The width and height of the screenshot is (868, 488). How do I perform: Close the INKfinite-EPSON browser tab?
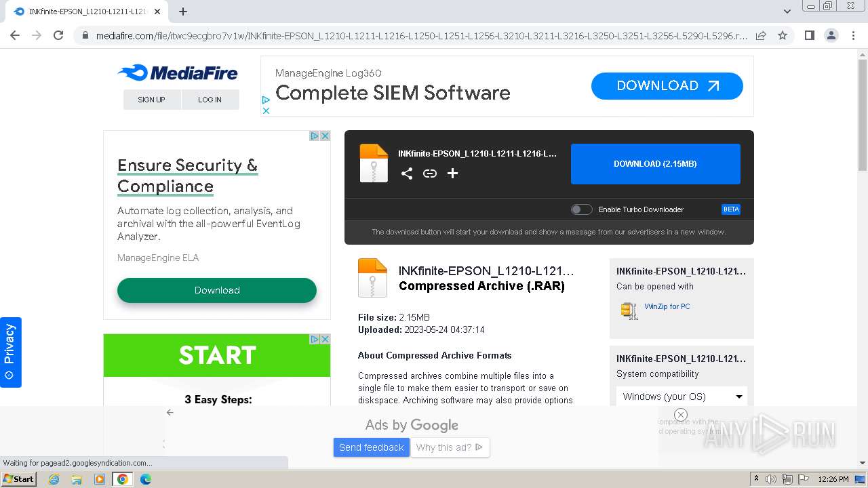point(157,12)
